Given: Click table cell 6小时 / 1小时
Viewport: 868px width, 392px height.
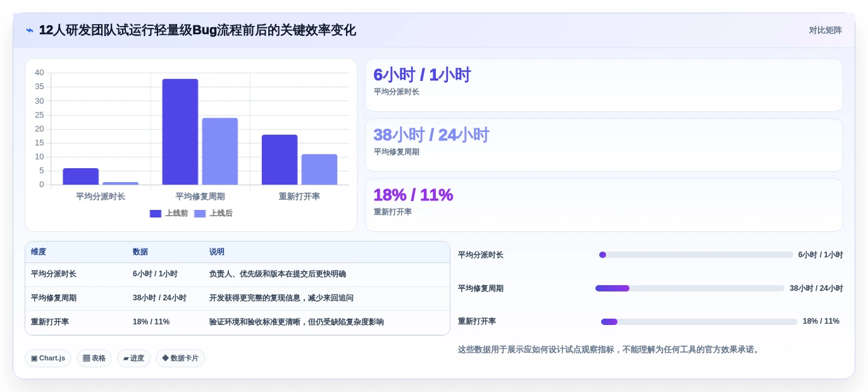Looking at the screenshot, I should (155, 274).
